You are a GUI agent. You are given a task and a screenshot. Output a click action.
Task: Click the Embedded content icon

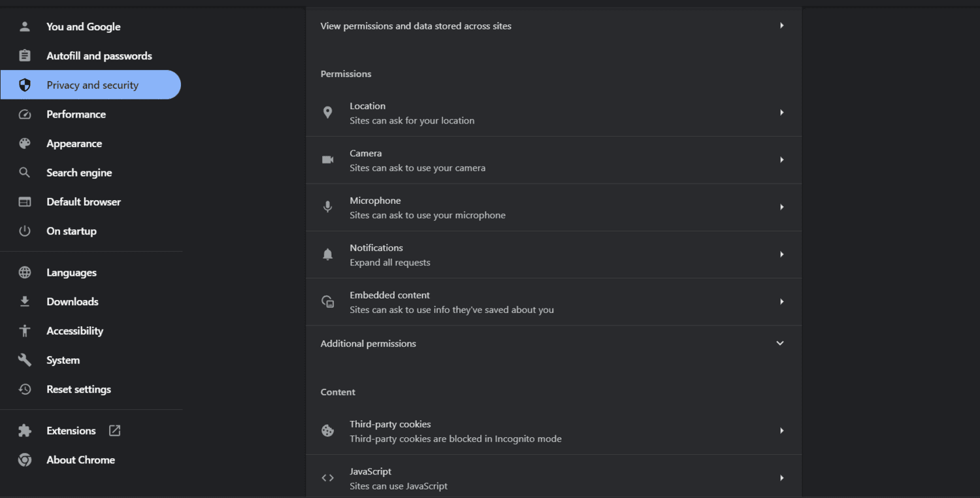pos(328,302)
